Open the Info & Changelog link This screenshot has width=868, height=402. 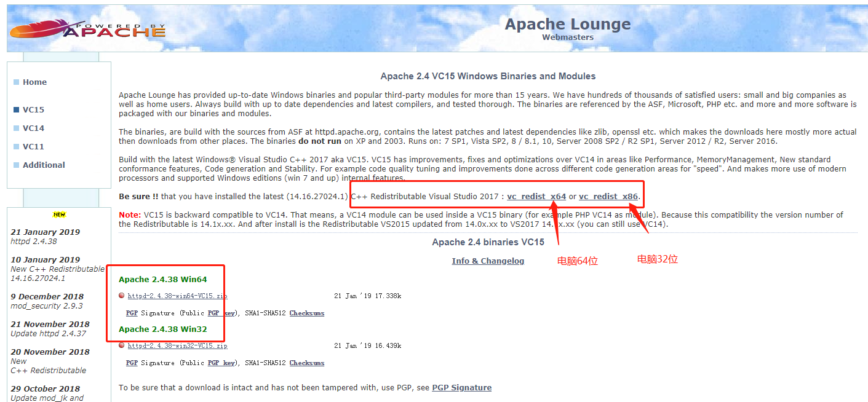(x=488, y=261)
